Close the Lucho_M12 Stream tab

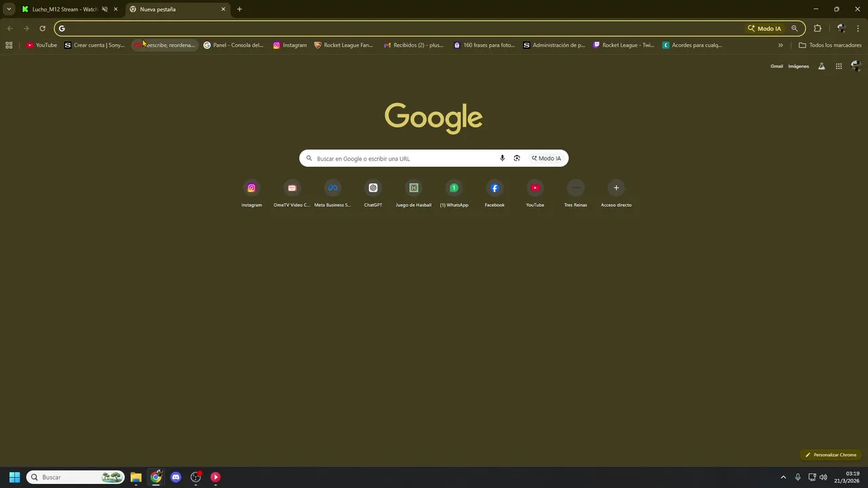[115, 9]
